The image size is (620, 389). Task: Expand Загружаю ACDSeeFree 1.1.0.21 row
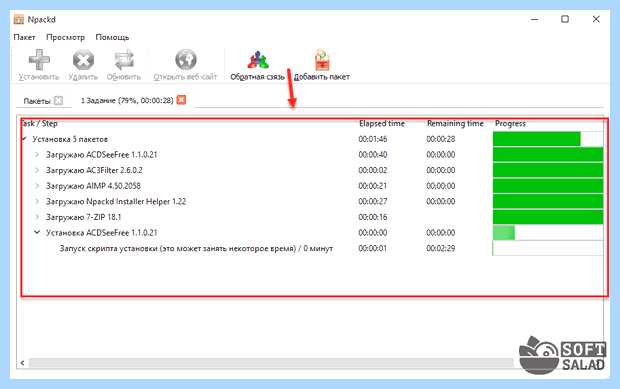point(37,155)
